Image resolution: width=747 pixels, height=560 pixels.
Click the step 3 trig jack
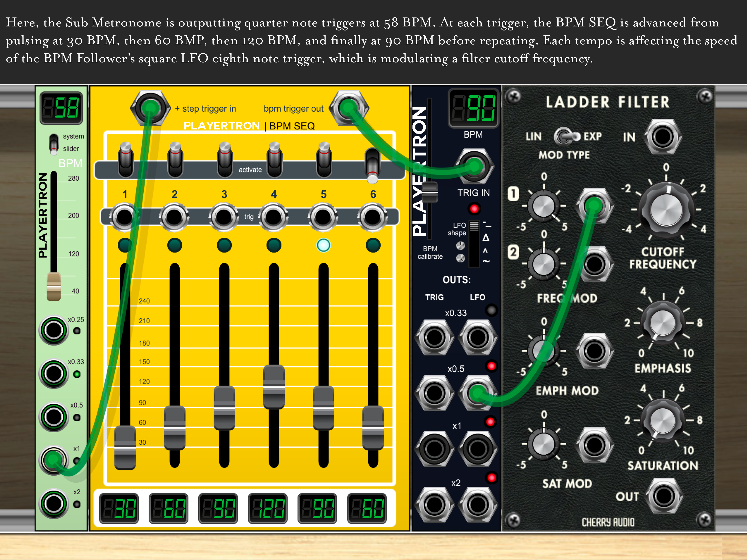point(223,217)
